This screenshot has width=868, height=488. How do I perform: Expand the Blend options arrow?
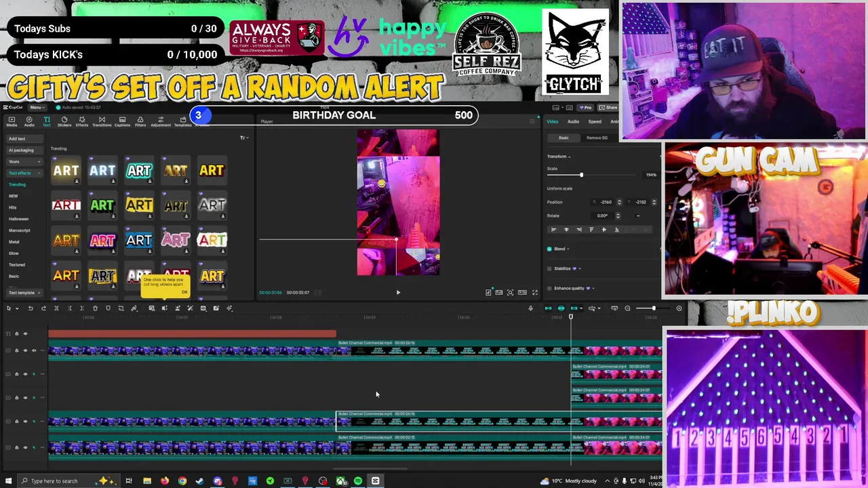pyautogui.click(x=568, y=249)
